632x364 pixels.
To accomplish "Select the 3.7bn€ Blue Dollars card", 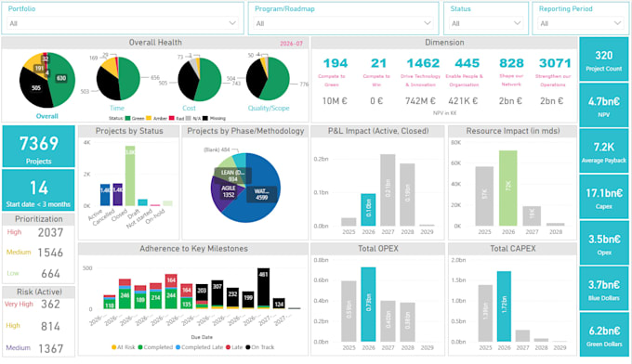I will coord(603,289).
